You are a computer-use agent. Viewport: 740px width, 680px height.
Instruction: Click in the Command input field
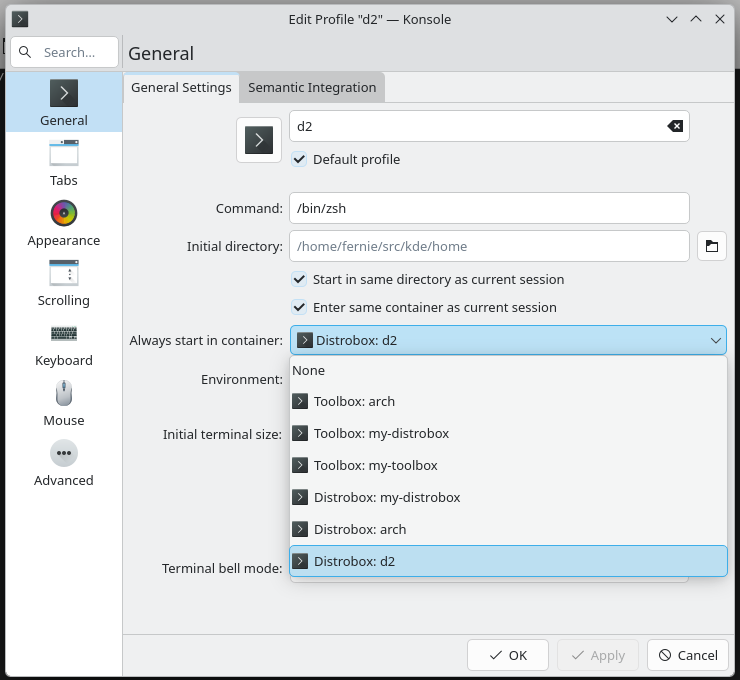[x=489, y=208]
